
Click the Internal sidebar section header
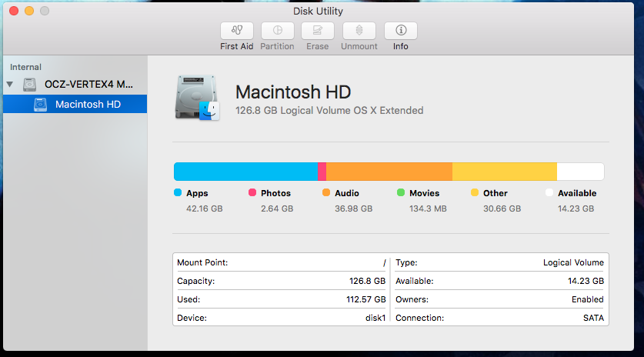tap(25, 67)
